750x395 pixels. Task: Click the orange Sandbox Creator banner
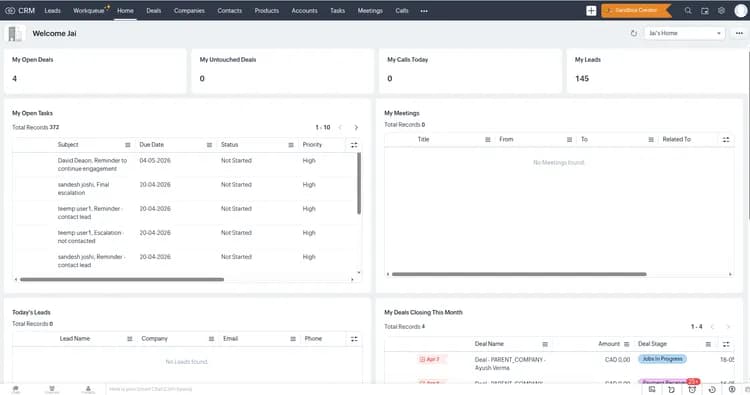636,11
